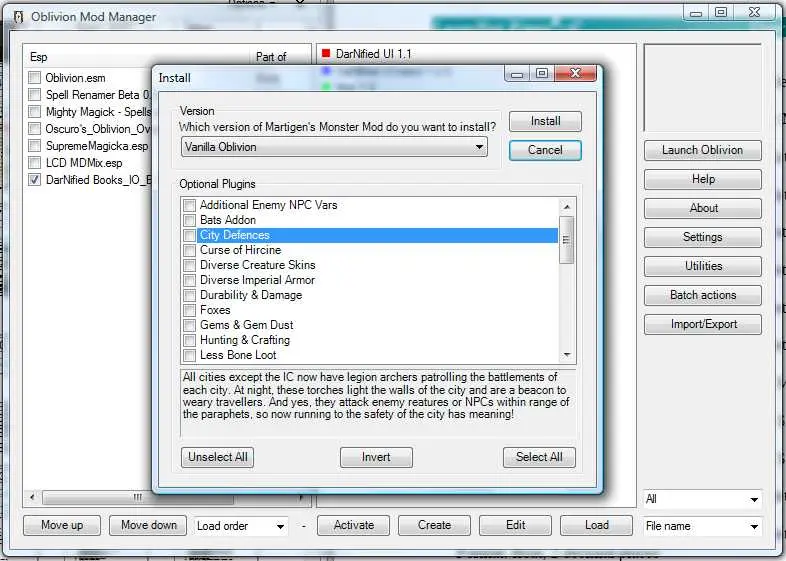
Task: Check the Hunting & Crafting option
Action: click(189, 340)
